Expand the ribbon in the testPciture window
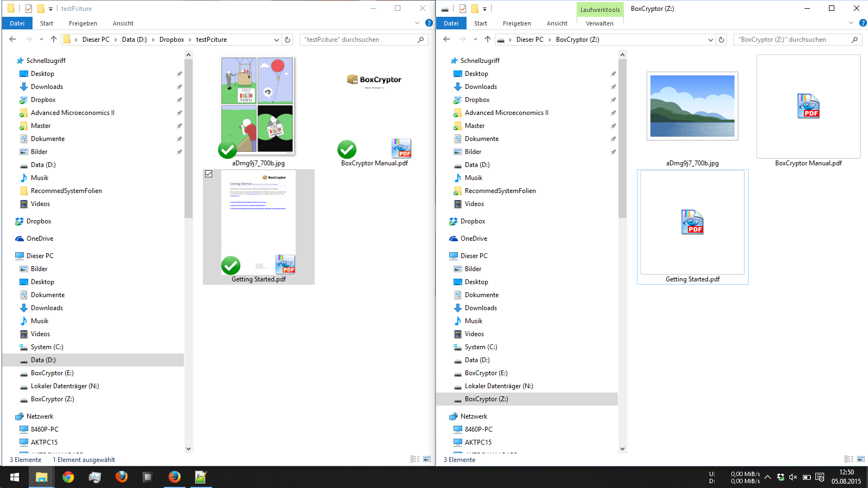This screenshot has width=868, height=488. (417, 23)
